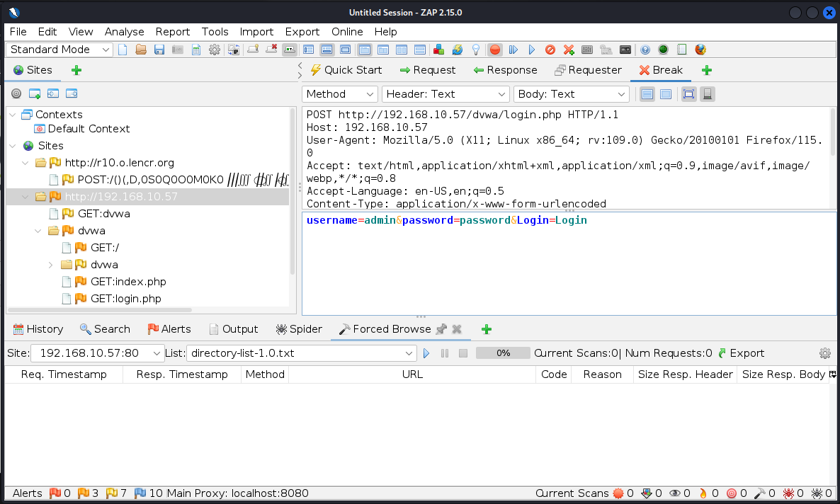The width and height of the screenshot is (840, 504).
Task: Click in the request body text area
Action: [x=569, y=263]
